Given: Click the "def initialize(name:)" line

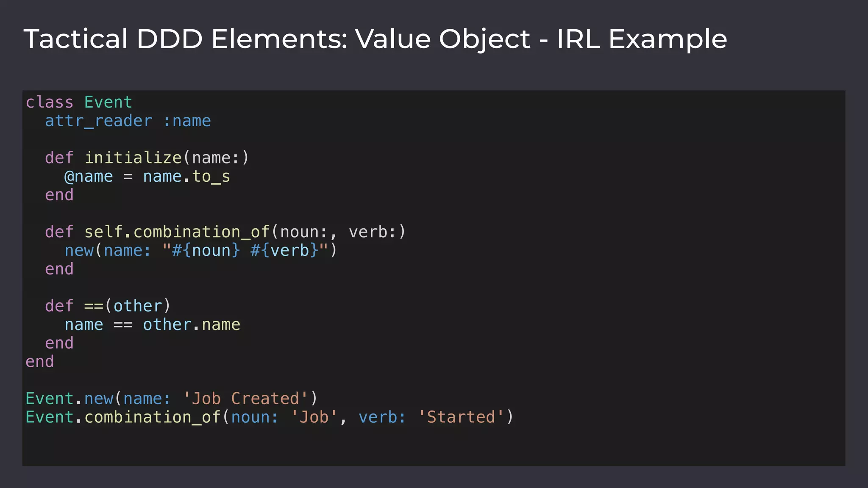Looking at the screenshot, I should [x=147, y=158].
